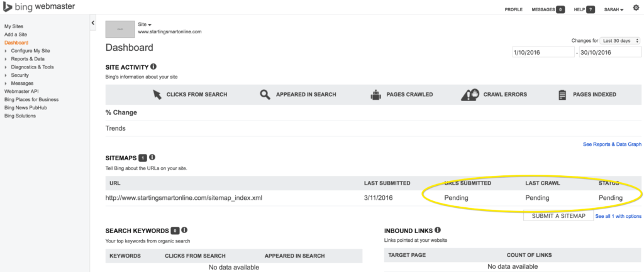The width and height of the screenshot is (644, 272).
Task: Open Bing Places for Business
Action: click(31, 100)
